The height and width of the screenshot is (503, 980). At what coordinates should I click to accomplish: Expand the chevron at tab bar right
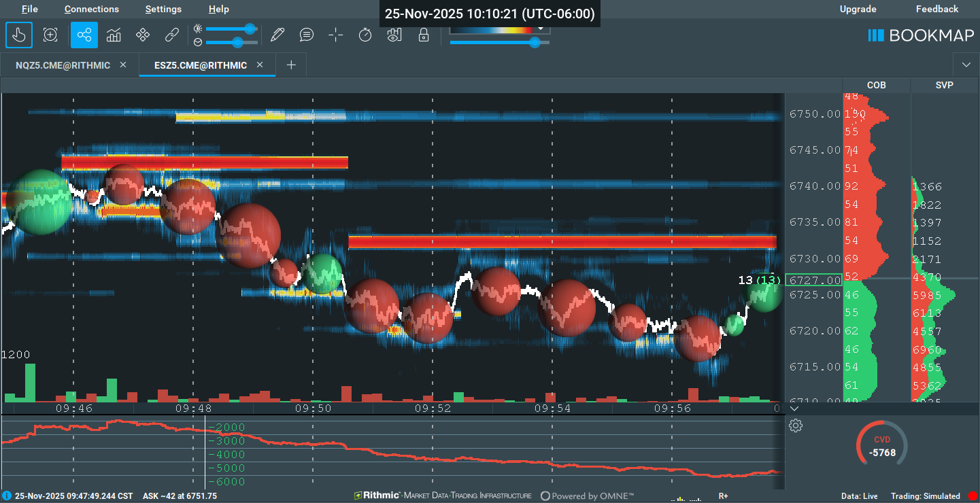(966, 65)
